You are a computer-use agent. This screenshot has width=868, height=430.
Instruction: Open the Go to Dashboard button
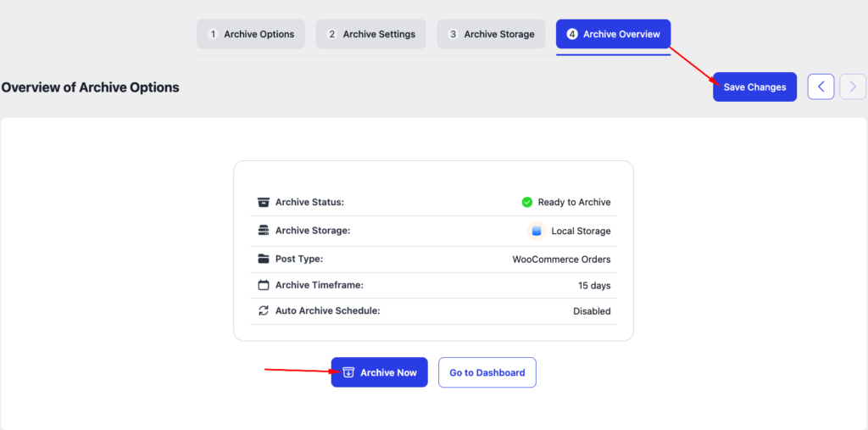(x=487, y=372)
